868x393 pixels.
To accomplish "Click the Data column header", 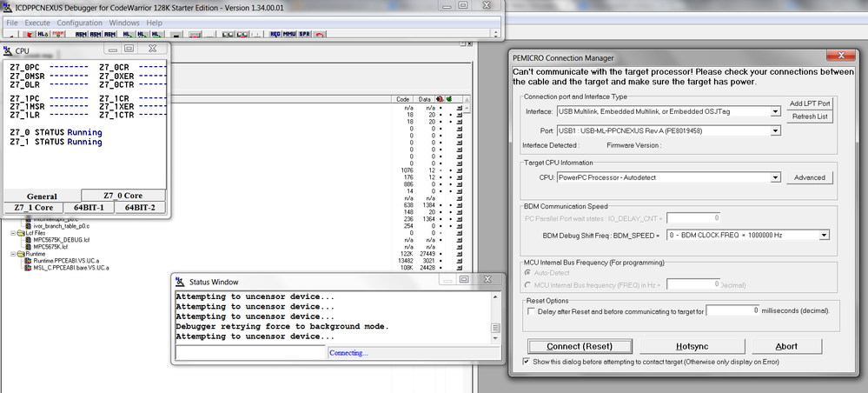I will pyautogui.click(x=425, y=99).
